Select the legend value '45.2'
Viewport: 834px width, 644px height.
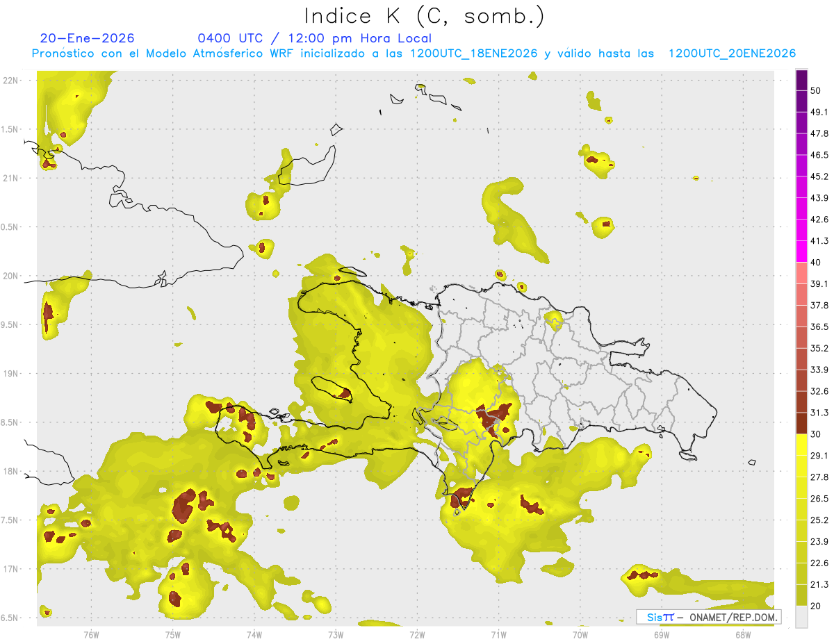pyautogui.click(x=819, y=176)
